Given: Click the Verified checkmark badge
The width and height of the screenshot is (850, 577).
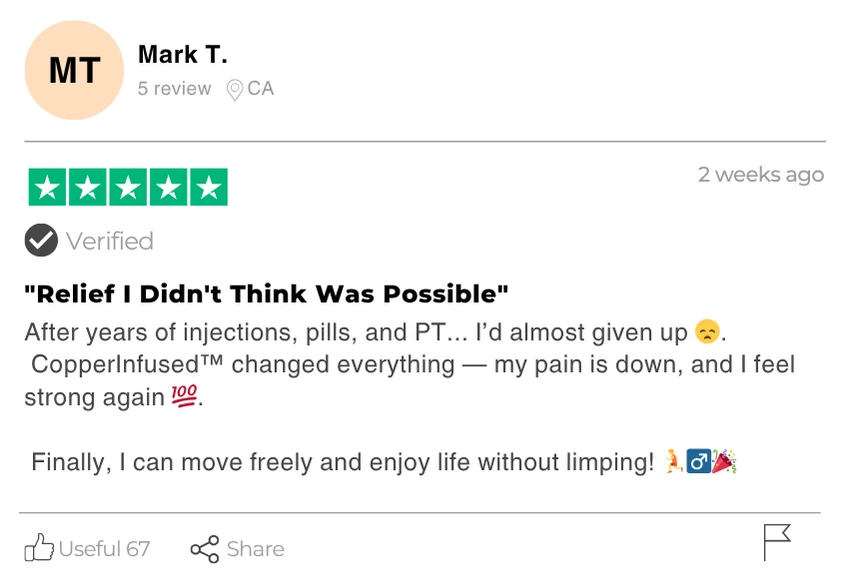Looking at the screenshot, I should (41, 241).
